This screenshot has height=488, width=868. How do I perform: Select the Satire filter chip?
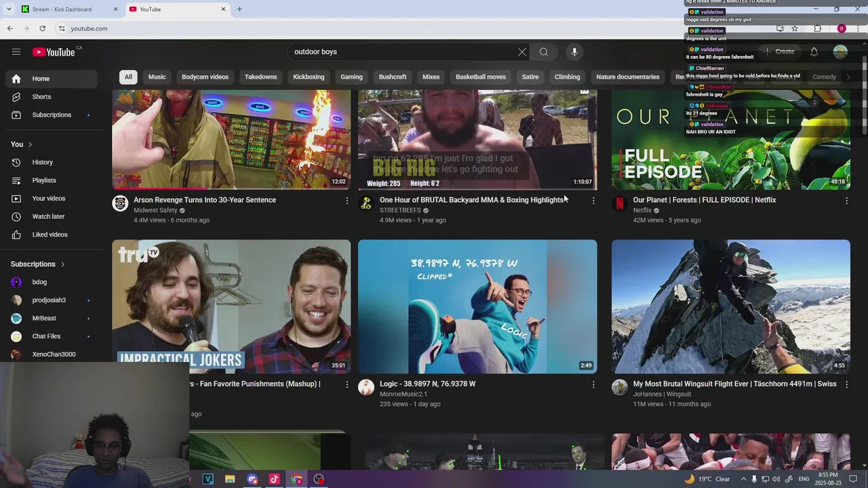click(530, 77)
